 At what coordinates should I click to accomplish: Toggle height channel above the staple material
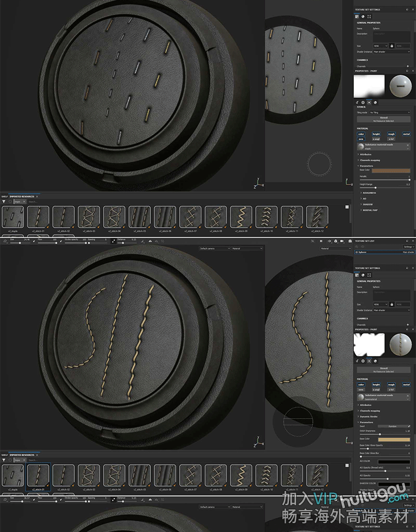click(376, 134)
